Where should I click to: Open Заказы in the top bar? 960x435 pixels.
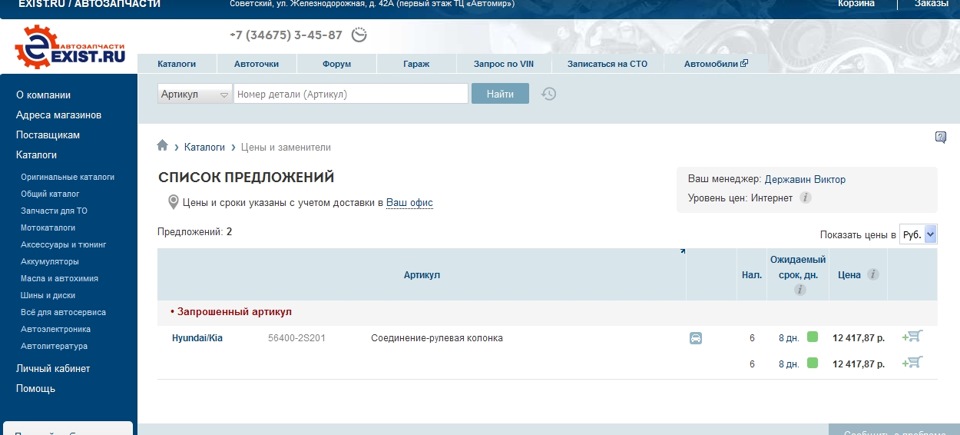pyautogui.click(x=931, y=4)
